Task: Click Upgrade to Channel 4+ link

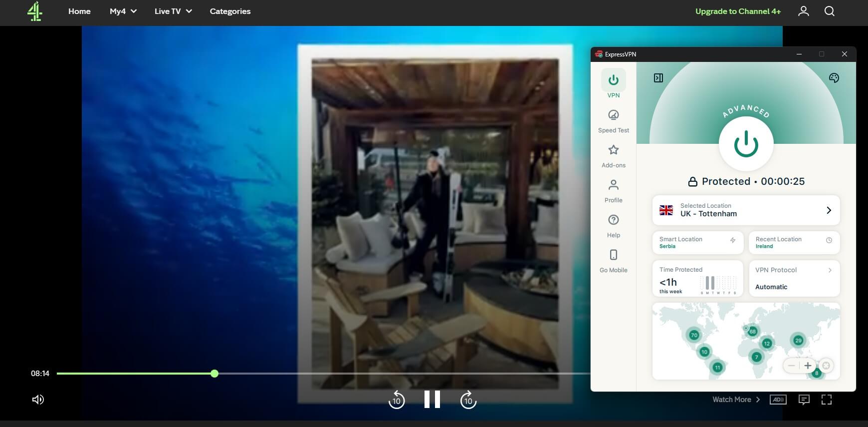Action: (738, 11)
